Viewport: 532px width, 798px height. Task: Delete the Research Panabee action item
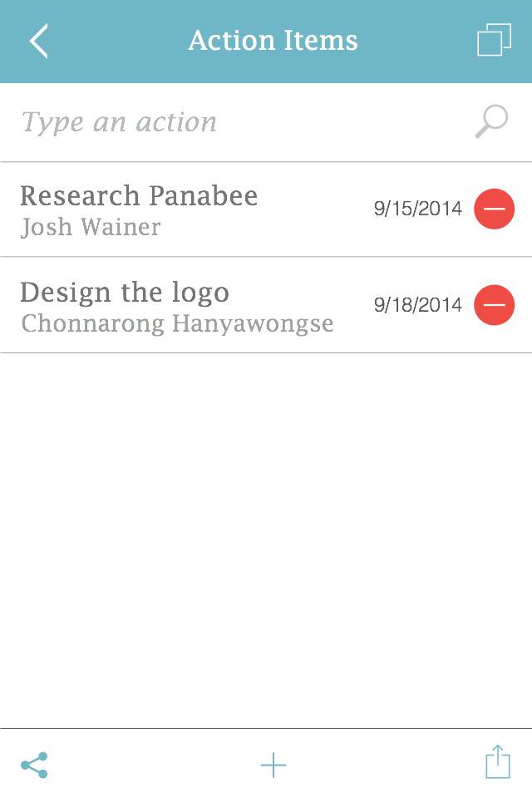[495, 209]
